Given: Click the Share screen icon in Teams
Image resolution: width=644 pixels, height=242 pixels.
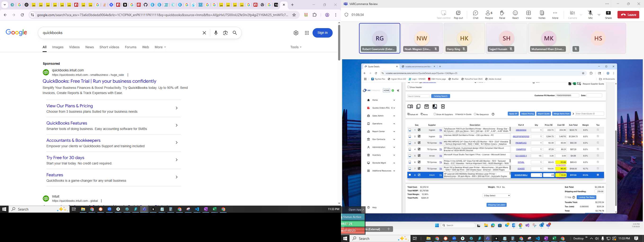Looking at the screenshot, I should (608, 15).
